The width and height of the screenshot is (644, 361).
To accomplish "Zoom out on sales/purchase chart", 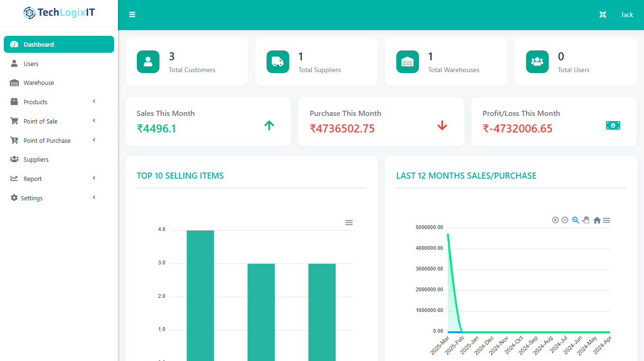I will coord(565,220).
